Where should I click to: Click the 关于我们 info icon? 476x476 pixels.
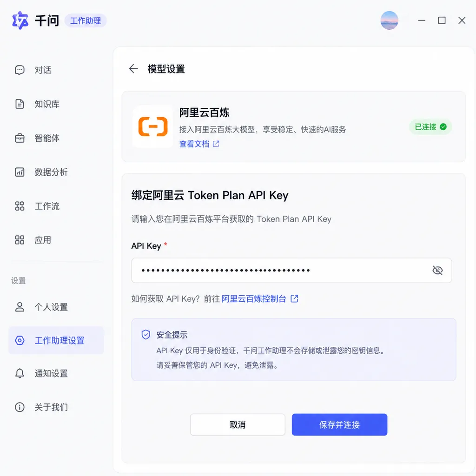coord(20,407)
